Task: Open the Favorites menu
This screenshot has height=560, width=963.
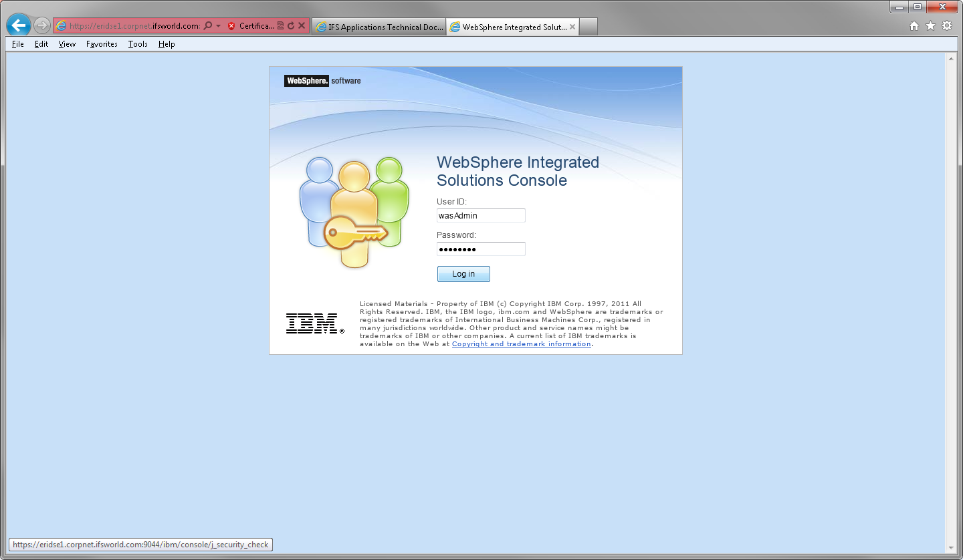Action: 102,44
